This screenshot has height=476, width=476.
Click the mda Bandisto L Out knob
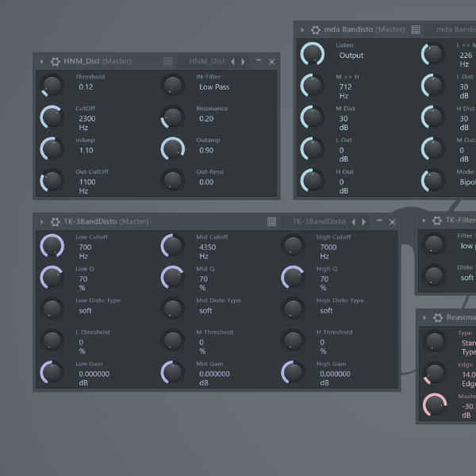pos(313,149)
